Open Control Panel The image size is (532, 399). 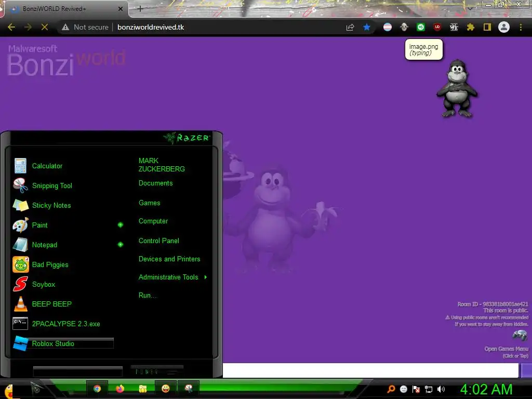click(x=159, y=241)
